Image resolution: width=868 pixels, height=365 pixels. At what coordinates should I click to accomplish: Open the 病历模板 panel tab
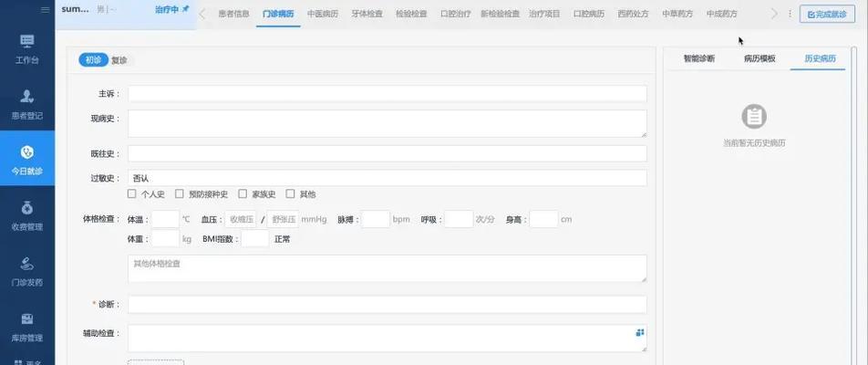point(759,58)
